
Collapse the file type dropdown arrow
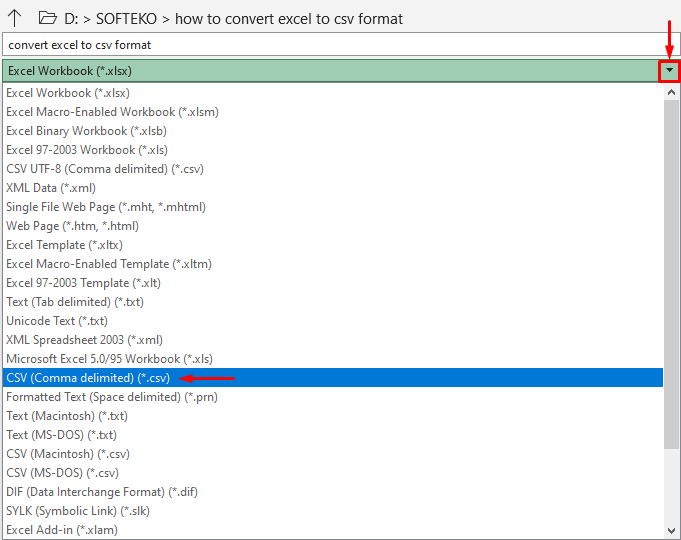(669, 71)
